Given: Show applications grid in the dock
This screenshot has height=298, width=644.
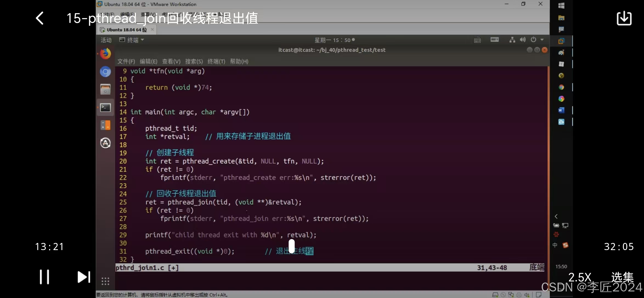Looking at the screenshot, I should (x=105, y=281).
